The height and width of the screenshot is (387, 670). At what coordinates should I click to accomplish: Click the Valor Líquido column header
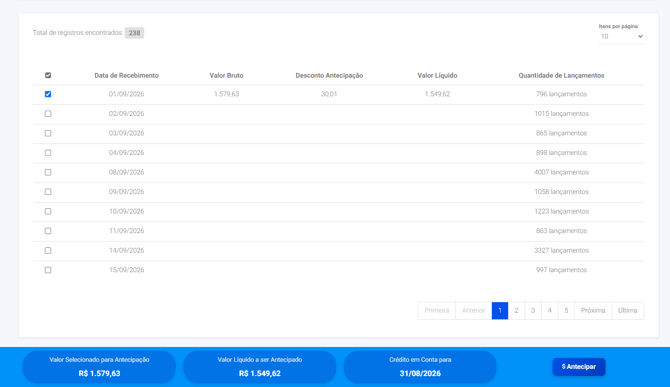coord(437,76)
